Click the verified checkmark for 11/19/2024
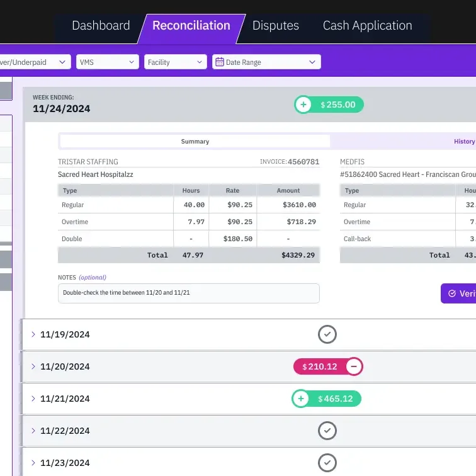The image size is (476, 476). coord(327,334)
